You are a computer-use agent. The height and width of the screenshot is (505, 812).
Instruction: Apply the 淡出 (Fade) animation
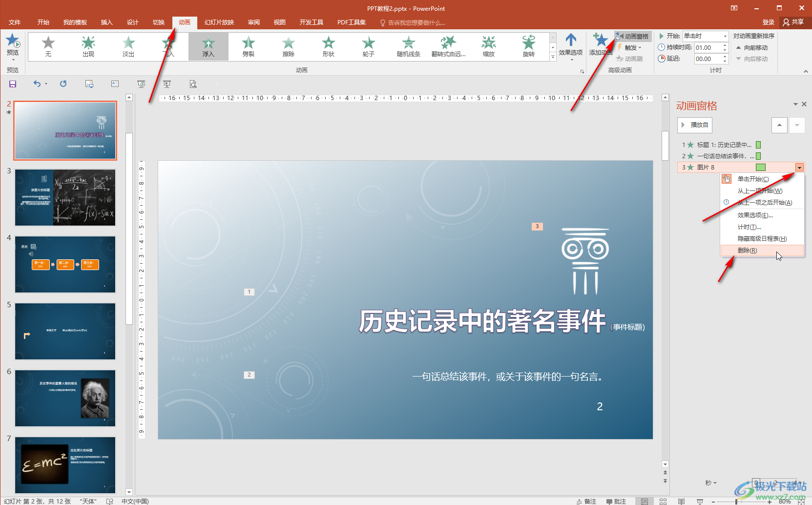tap(128, 46)
